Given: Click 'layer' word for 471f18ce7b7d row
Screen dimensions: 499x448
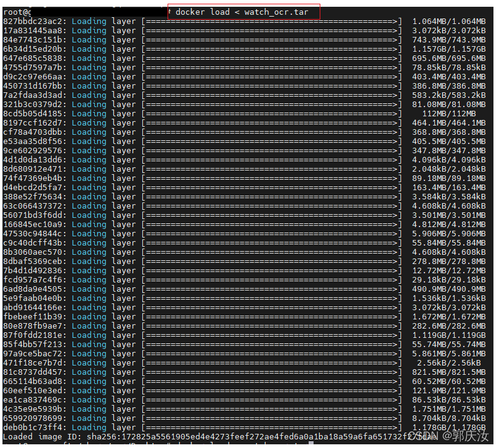Looking at the screenshot, I should pyautogui.click(x=124, y=363).
